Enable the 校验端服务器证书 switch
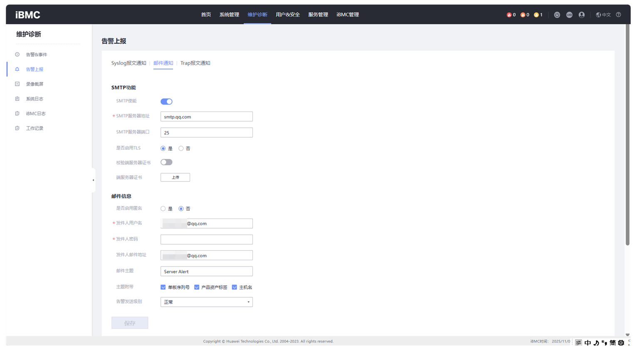 coord(166,162)
